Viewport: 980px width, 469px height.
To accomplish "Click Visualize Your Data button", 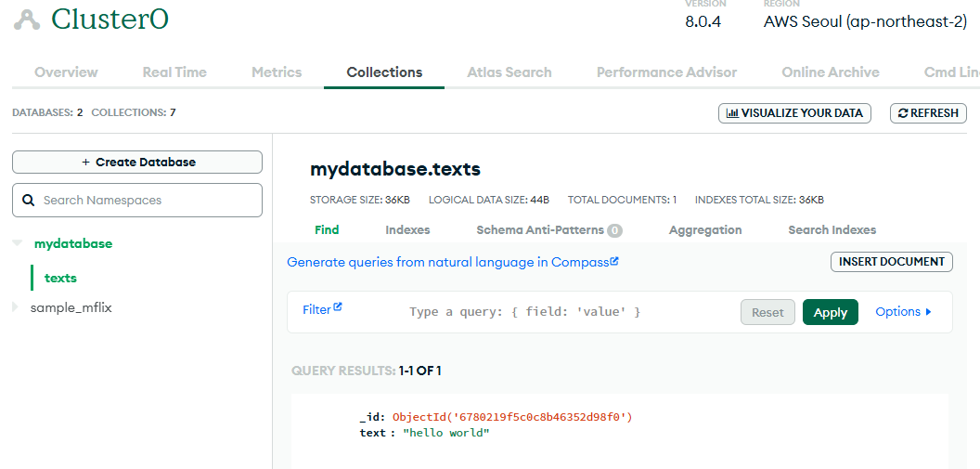I will click(x=794, y=113).
